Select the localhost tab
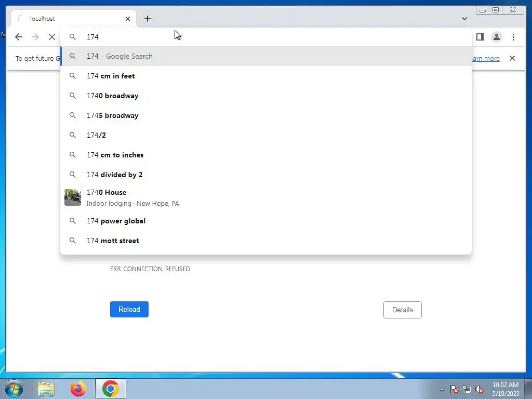 (x=74, y=19)
